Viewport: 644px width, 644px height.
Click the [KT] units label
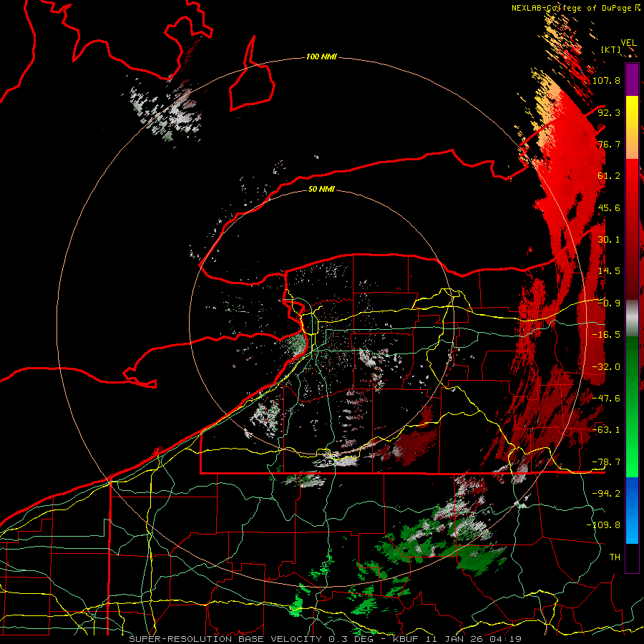(611, 49)
